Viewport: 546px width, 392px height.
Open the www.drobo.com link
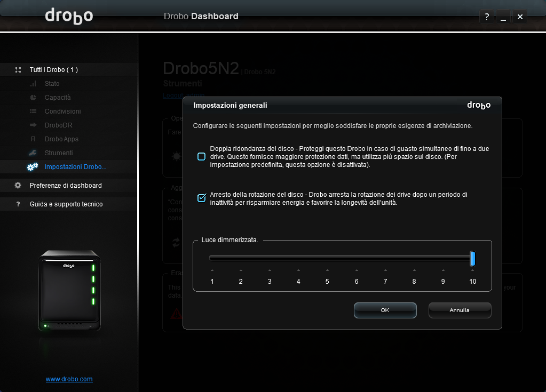[69, 379]
